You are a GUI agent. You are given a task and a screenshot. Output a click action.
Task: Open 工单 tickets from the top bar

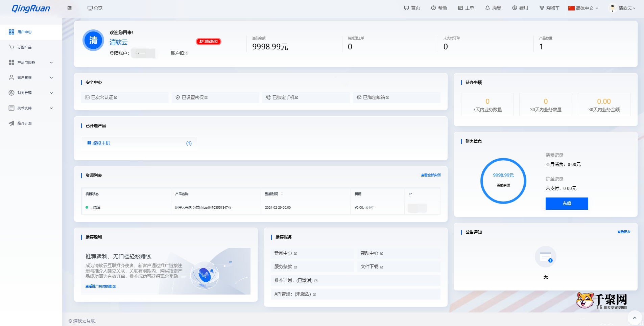point(466,8)
